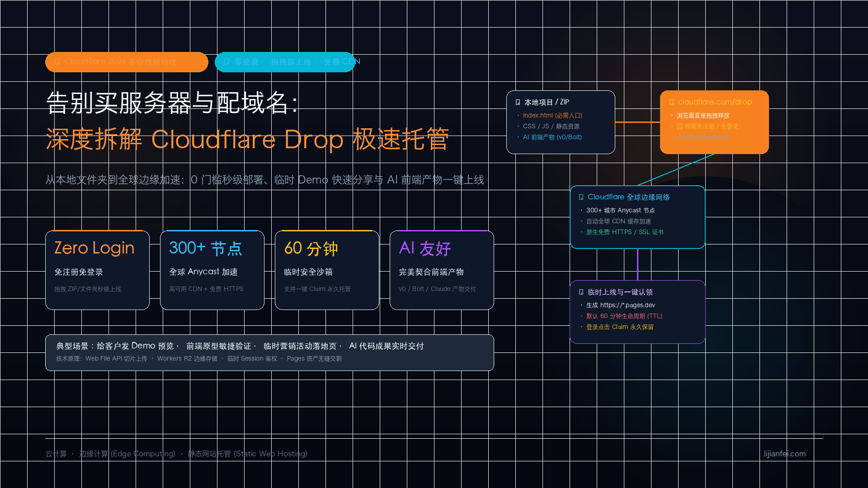Click 边缘计算 (Edge Computing) in the footer
Image resolution: width=868 pixels, height=488 pixels.
coord(127,454)
